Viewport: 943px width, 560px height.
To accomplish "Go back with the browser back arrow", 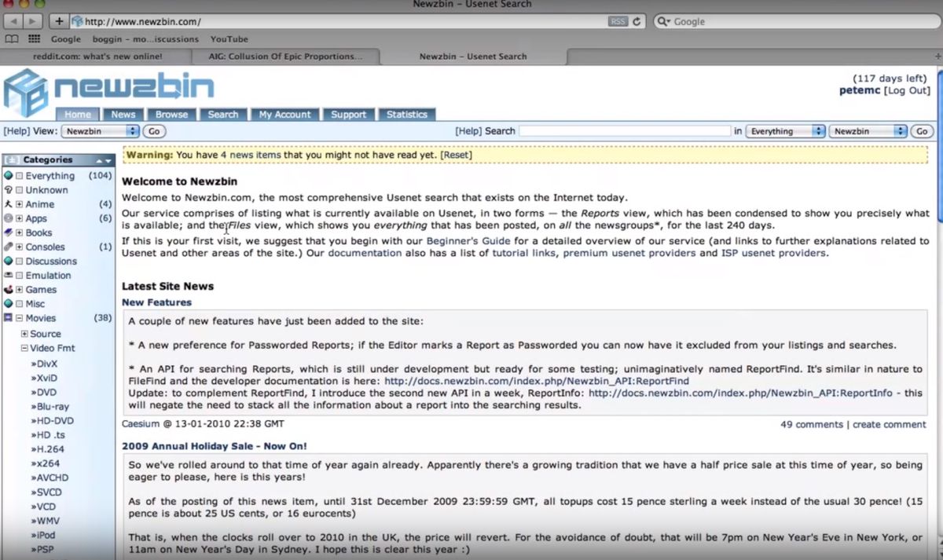I will click(14, 21).
